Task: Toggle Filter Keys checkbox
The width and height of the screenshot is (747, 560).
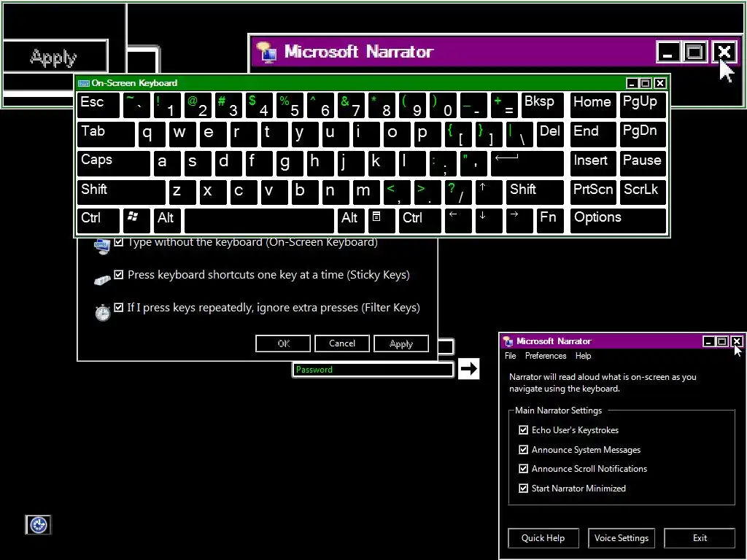Action: coord(119,308)
